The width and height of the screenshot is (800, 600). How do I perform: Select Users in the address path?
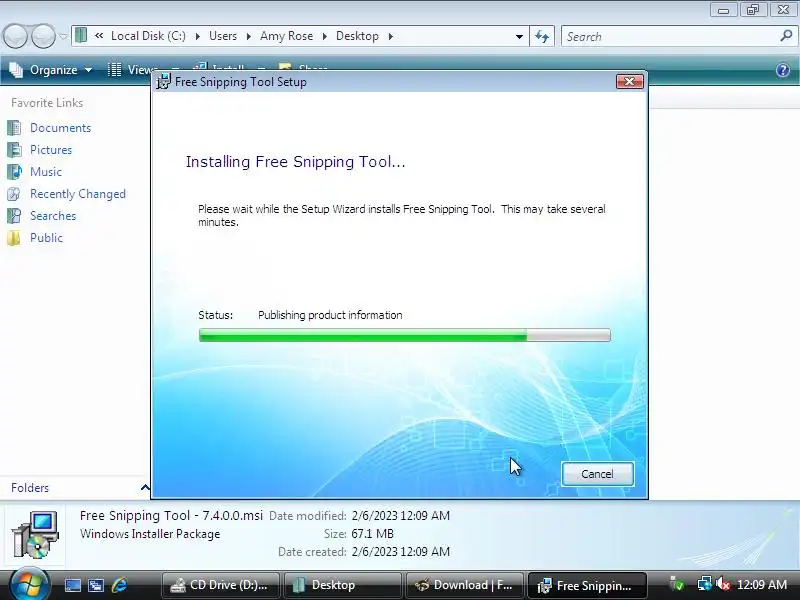[223, 36]
